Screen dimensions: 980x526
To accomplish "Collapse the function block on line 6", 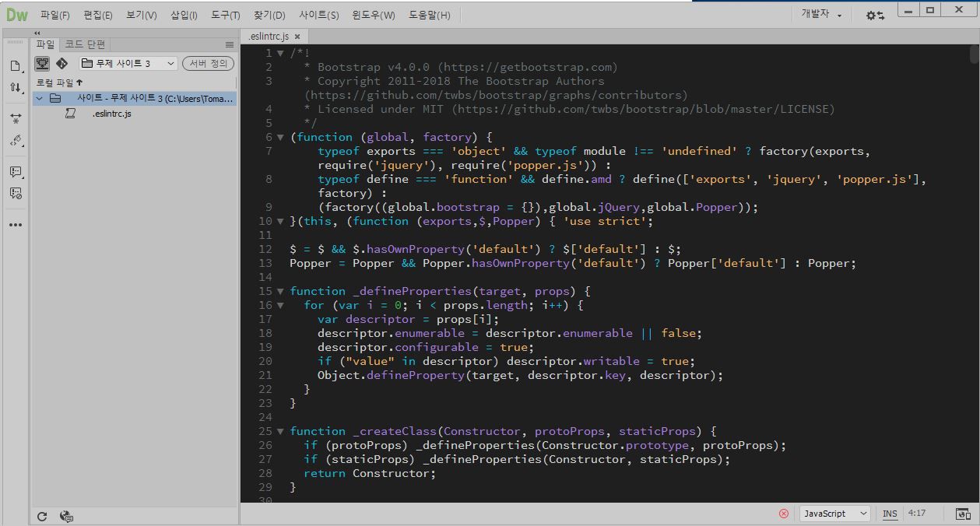I will click(279, 137).
